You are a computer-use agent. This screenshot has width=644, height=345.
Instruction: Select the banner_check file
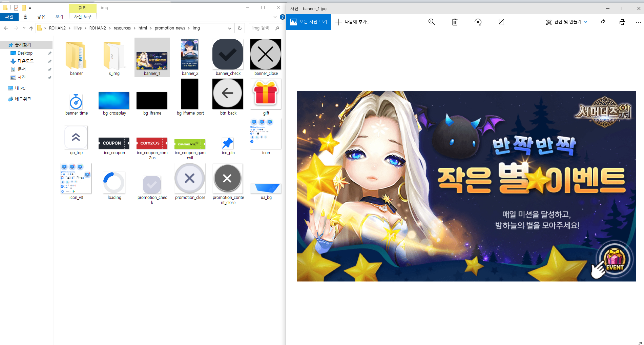click(228, 57)
